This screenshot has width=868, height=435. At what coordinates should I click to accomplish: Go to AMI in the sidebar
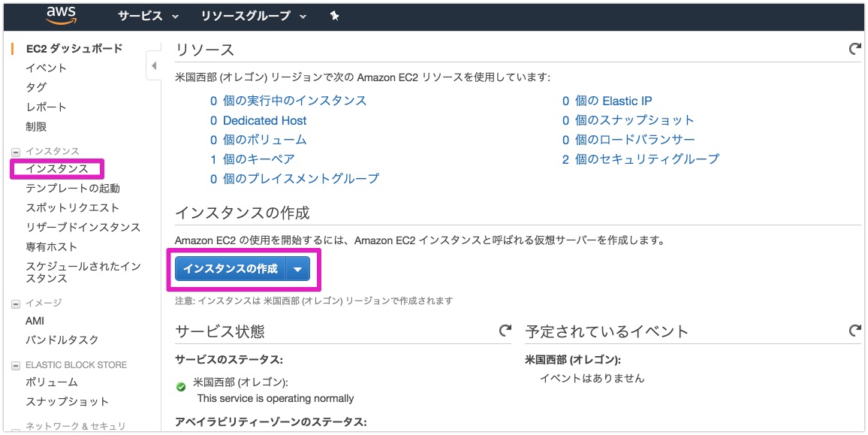35,321
